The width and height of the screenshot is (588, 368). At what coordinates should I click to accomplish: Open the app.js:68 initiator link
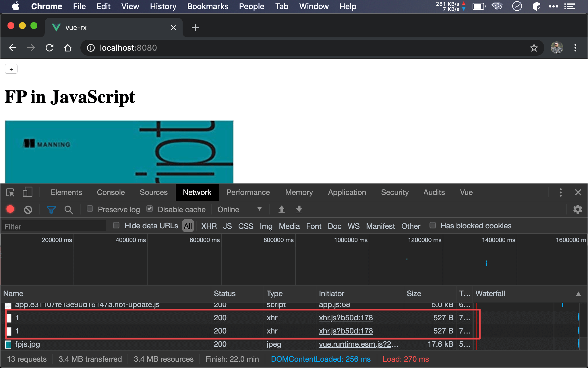334,305
